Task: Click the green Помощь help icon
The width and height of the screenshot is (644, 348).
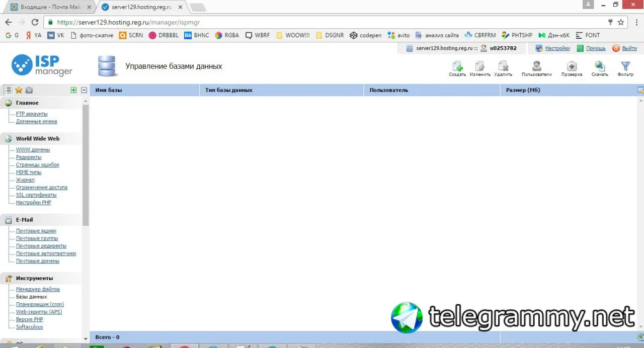Action: (x=580, y=48)
